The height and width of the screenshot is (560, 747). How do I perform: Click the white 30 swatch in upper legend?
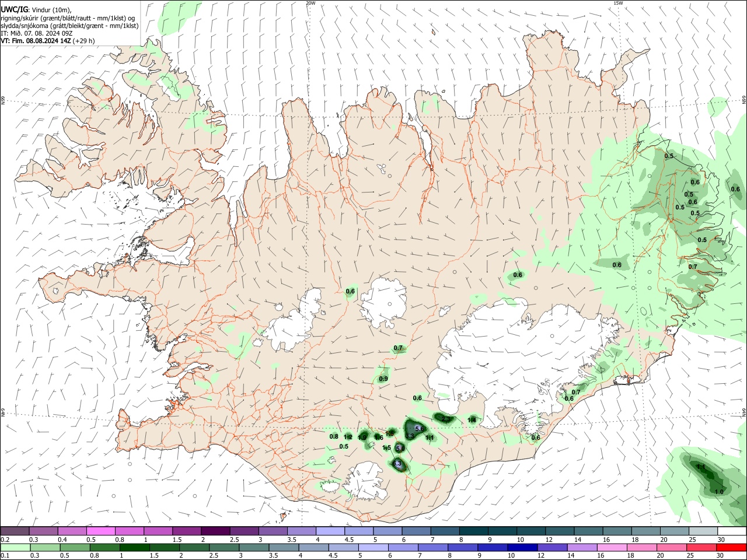[x=732, y=531]
